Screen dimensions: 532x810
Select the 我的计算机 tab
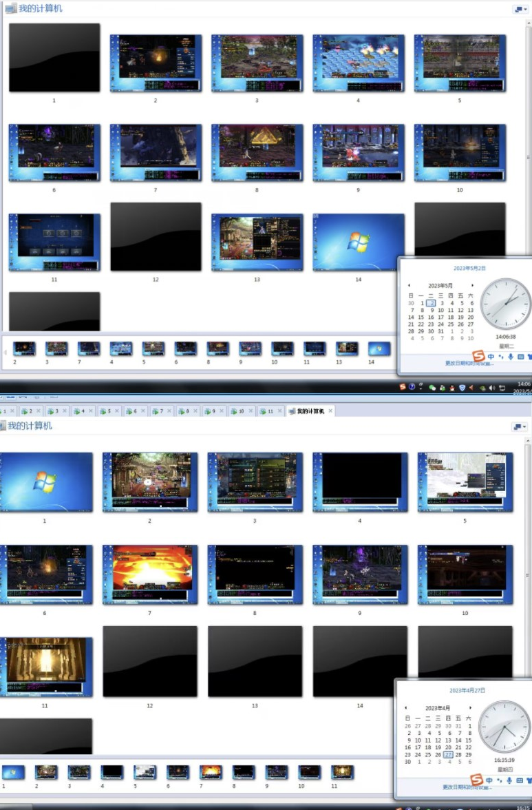click(x=310, y=411)
